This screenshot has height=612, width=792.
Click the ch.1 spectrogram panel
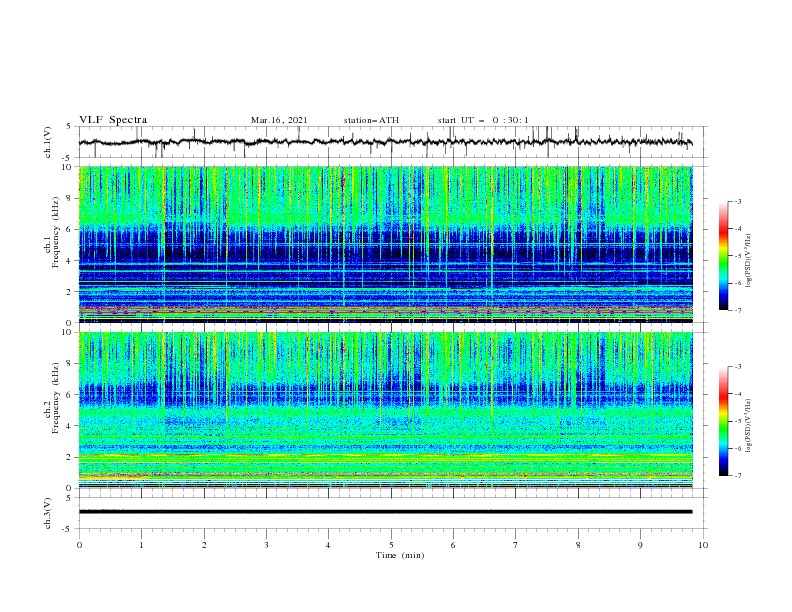click(386, 244)
